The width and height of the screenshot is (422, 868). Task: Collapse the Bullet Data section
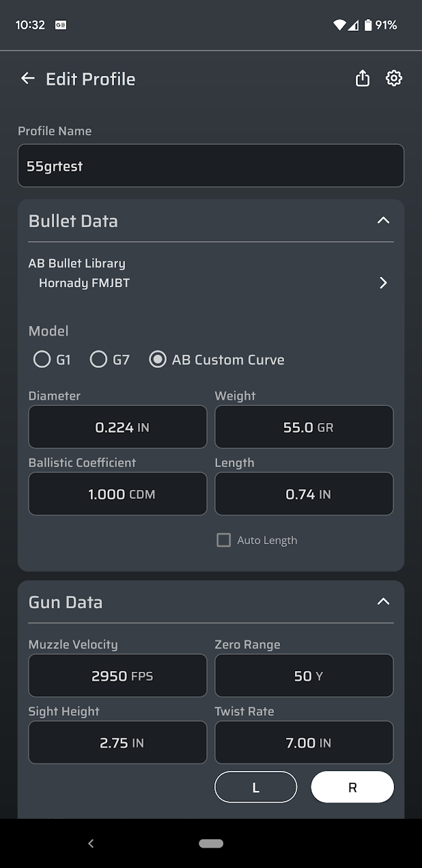pyautogui.click(x=383, y=221)
